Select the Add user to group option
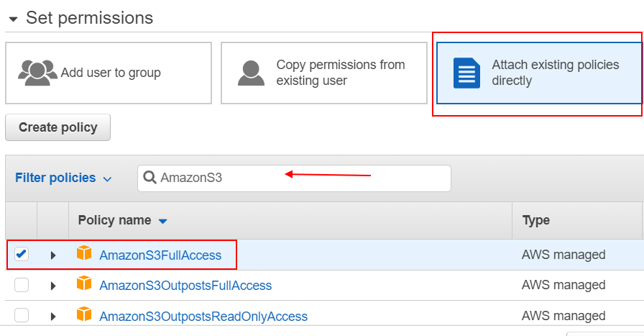644x336 pixels. 109,73
